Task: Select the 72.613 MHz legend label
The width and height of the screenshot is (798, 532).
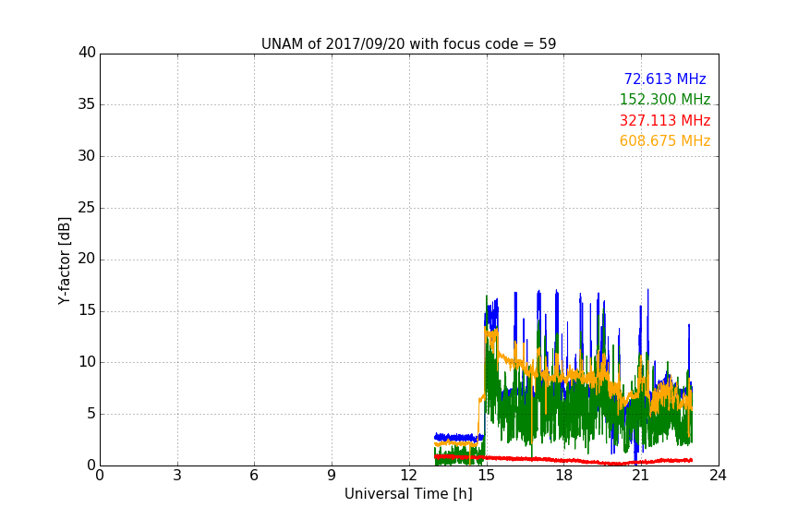Action: [665, 79]
